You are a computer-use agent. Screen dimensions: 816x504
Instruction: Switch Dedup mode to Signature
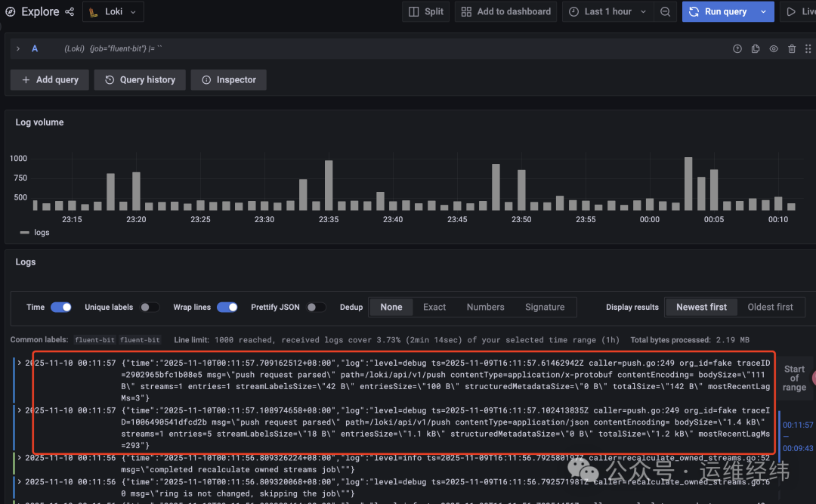[545, 307]
